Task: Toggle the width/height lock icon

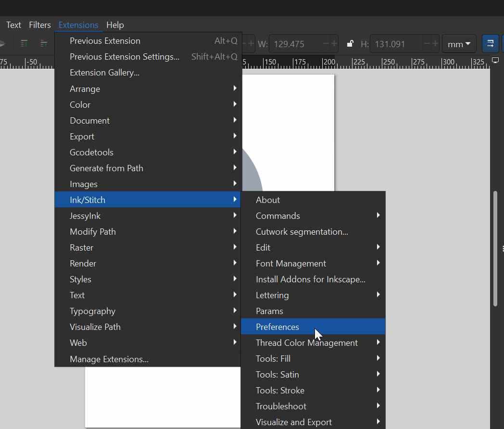Action: coord(350,44)
